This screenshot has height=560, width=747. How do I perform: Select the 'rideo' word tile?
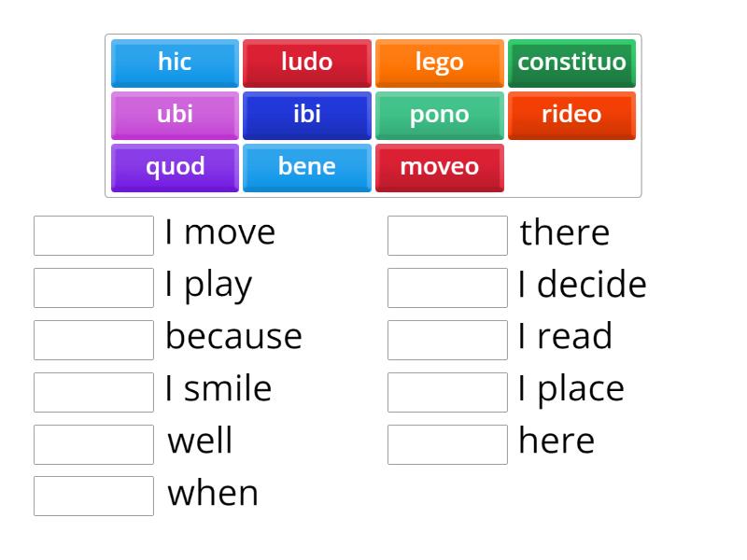(571, 115)
